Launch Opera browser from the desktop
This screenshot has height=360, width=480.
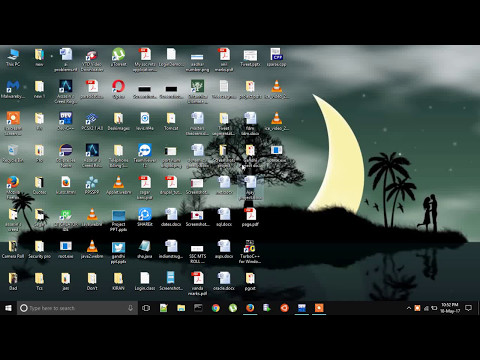pos(118,89)
